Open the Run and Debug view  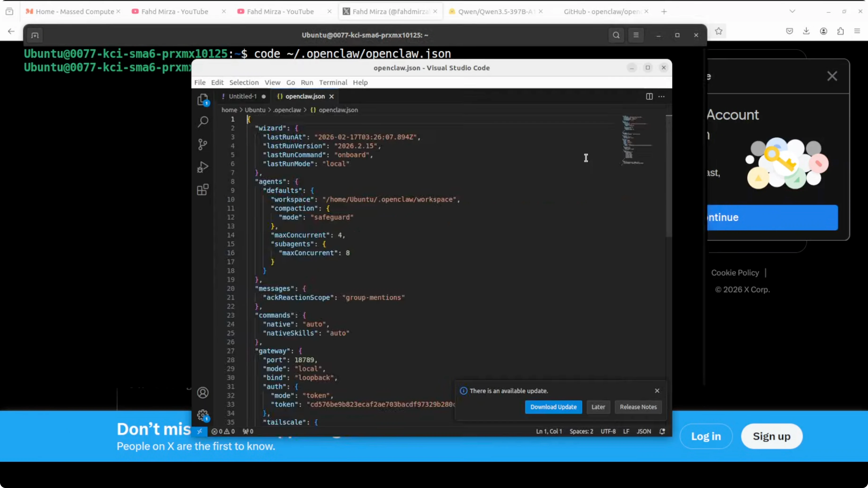(x=203, y=167)
